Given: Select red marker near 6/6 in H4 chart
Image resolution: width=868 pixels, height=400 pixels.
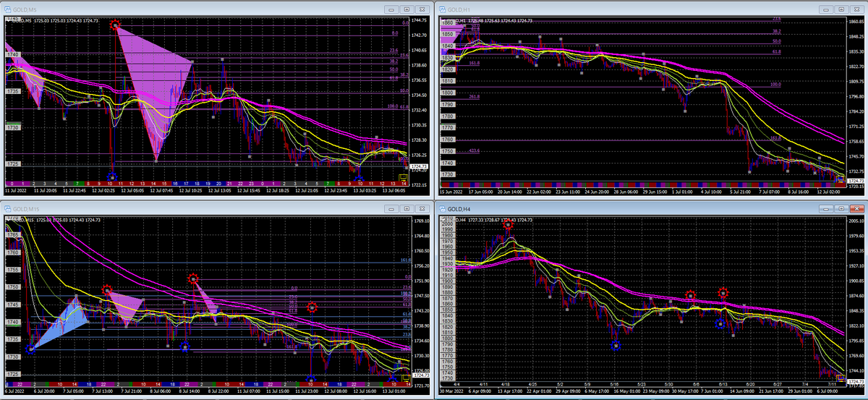Looking at the screenshot, I should click(x=691, y=295).
